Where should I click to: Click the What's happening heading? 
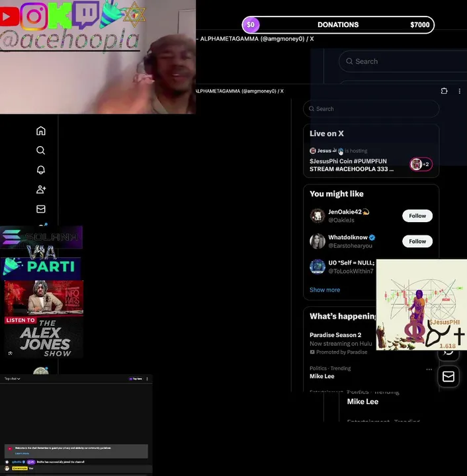[343, 316]
